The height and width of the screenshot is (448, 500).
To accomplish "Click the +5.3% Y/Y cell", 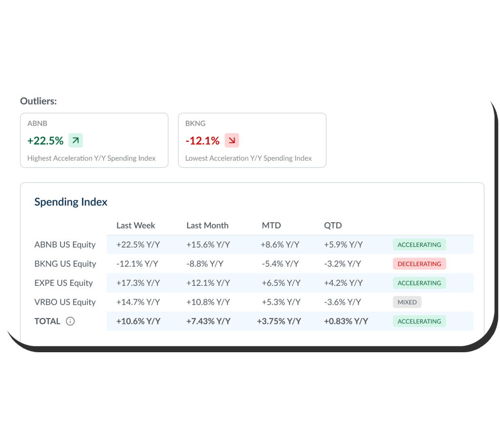I will coord(281,302).
